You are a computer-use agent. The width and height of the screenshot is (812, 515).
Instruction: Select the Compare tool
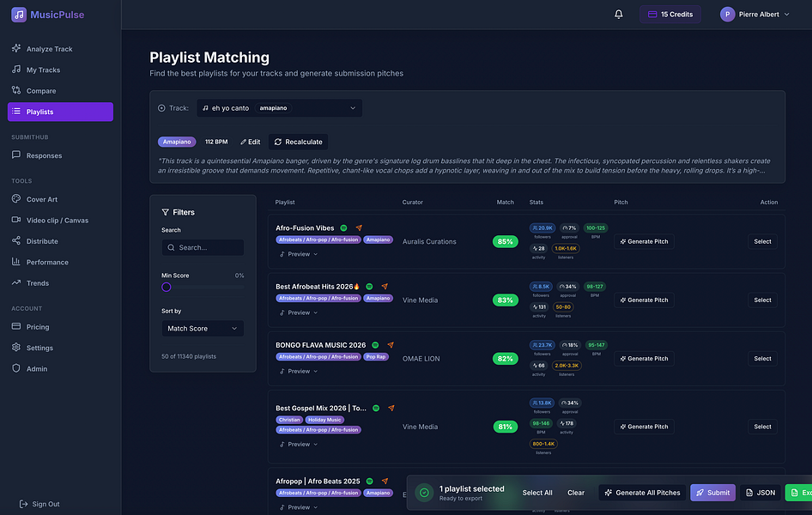tap(43, 89)
